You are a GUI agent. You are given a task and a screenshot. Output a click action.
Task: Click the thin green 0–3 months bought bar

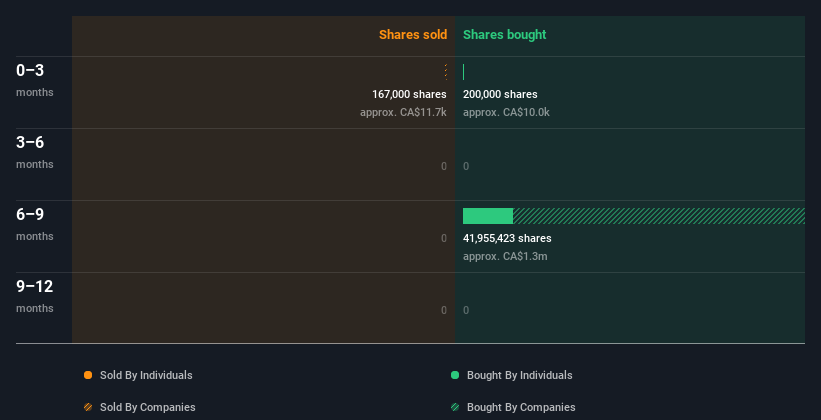(463, 72)
